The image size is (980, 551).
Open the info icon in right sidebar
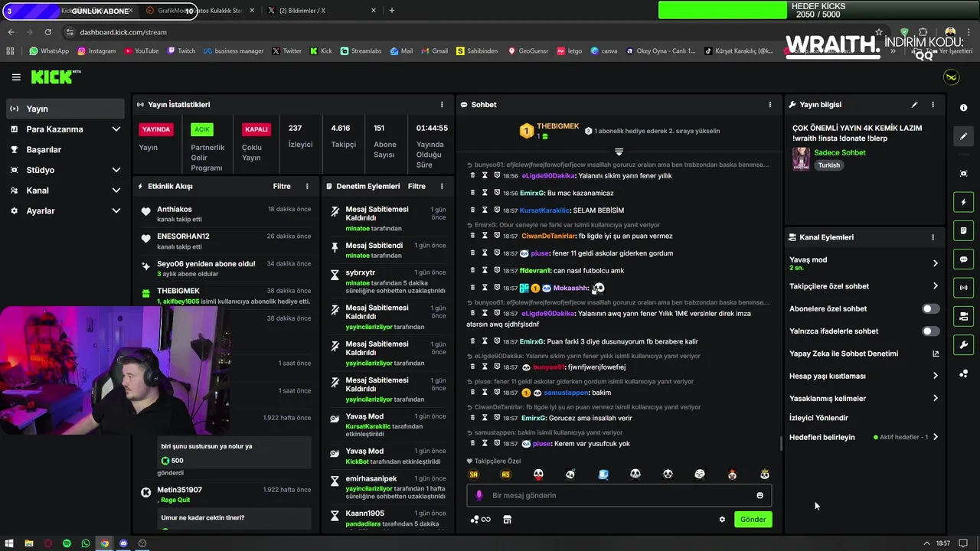pos(963,108)
